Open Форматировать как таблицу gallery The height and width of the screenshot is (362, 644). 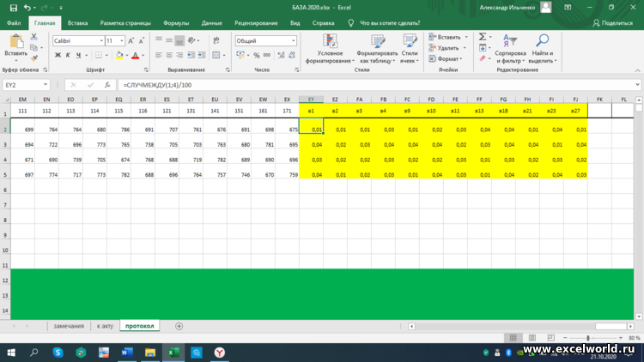click(x=377, y=49)
